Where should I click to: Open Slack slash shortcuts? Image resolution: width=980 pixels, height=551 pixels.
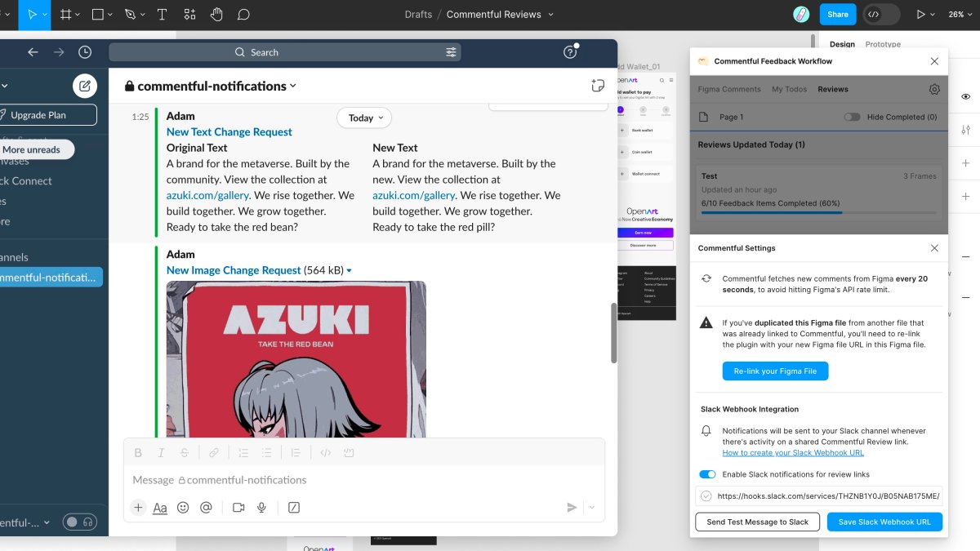(x=294, y=508)
